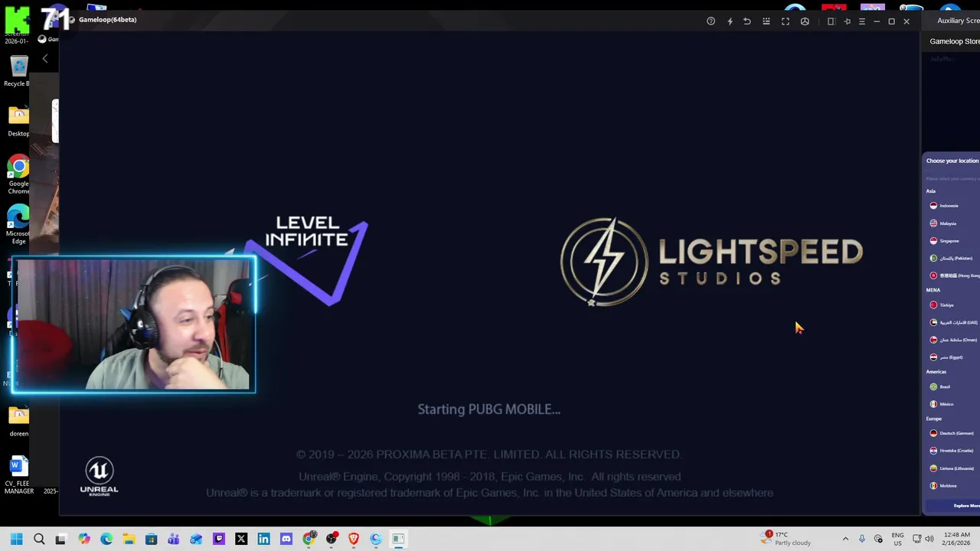This screenshot has width=980, height=551.
Task: Open LinkedIn from taskbar
Action: click(264, 539)
